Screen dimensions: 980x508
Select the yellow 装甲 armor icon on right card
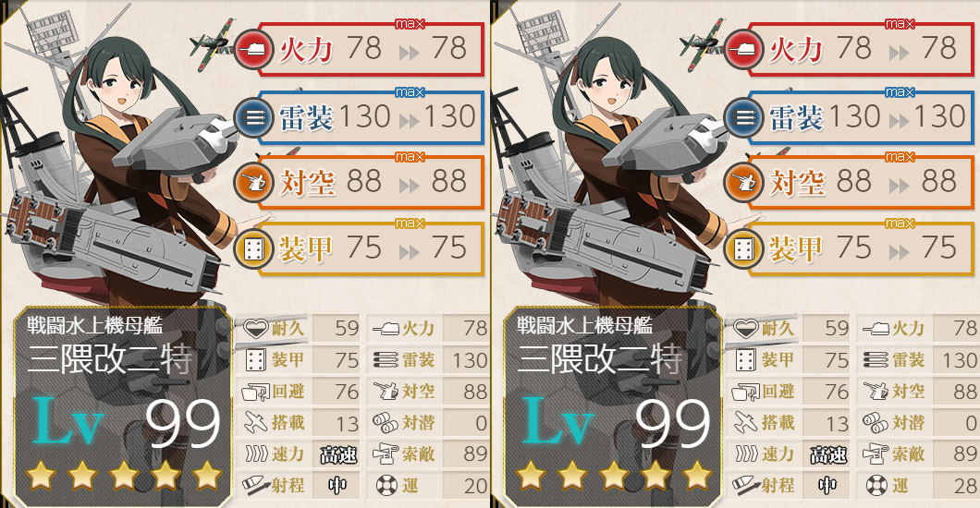[743, 249]
